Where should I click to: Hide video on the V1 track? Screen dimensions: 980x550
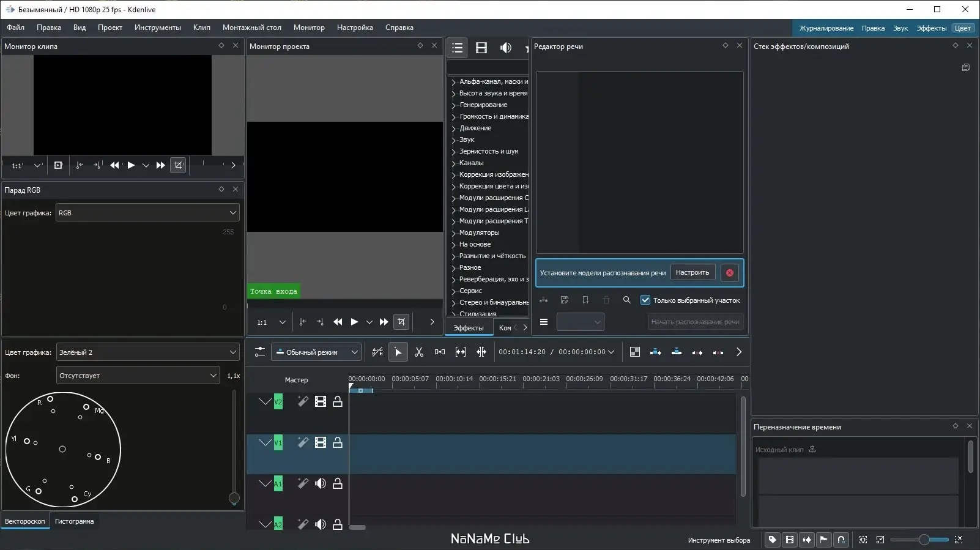(320, 443)
